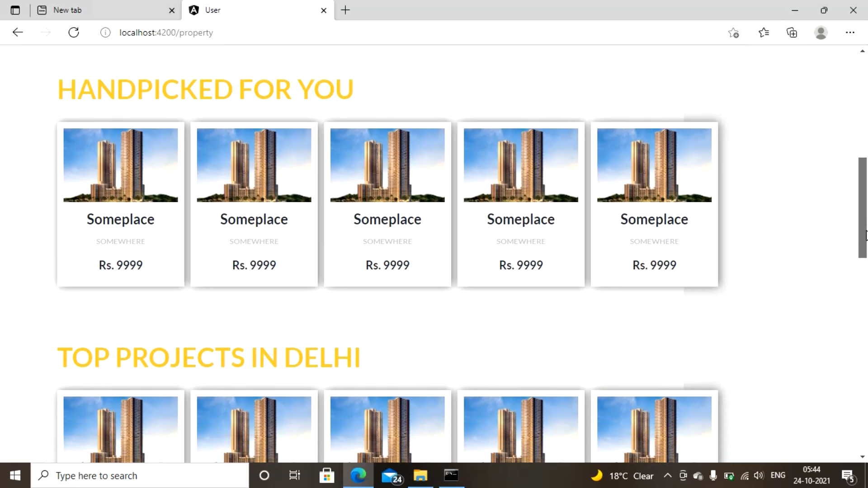The height and width of the screenshot is (488, 868).
Task: Show hidden system tray icons
Action: tap(667, 475)
